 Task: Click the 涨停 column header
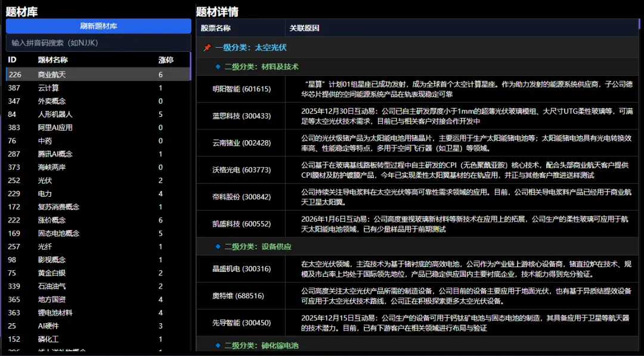click(x=166, y=60)
